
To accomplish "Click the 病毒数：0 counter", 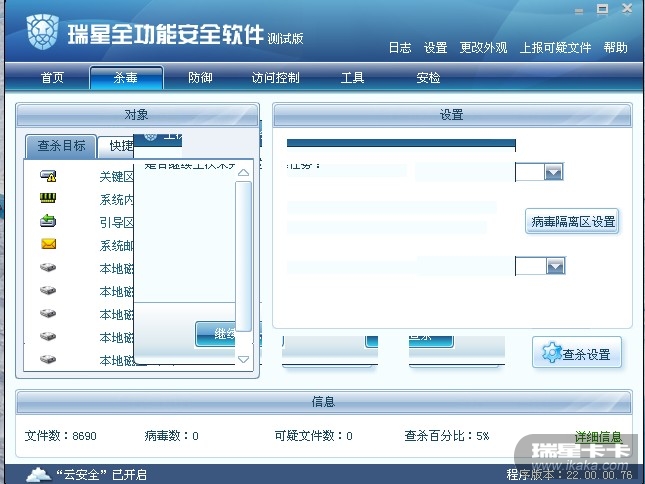I will (x=172, y=436).
